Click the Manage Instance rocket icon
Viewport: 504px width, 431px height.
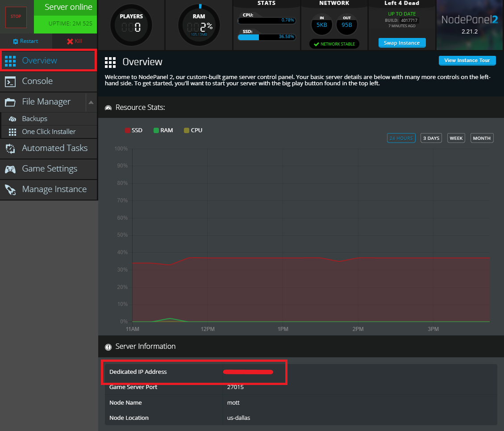tap(10, 189)
